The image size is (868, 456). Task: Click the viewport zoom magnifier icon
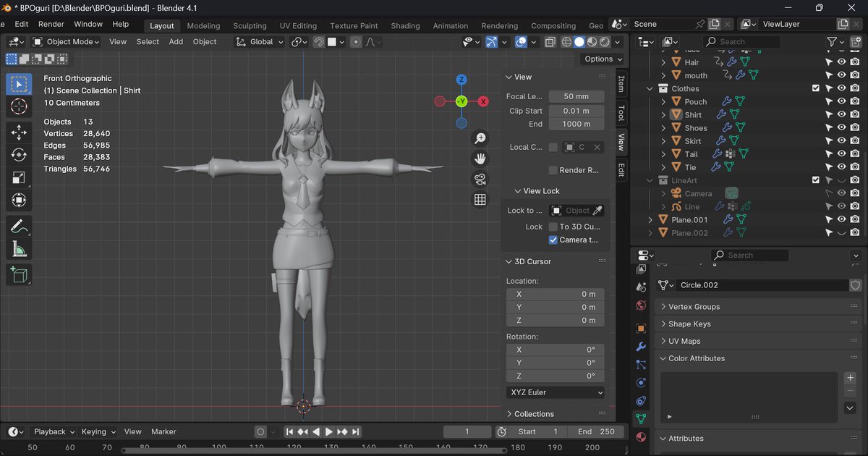click(x=480, y=138)
